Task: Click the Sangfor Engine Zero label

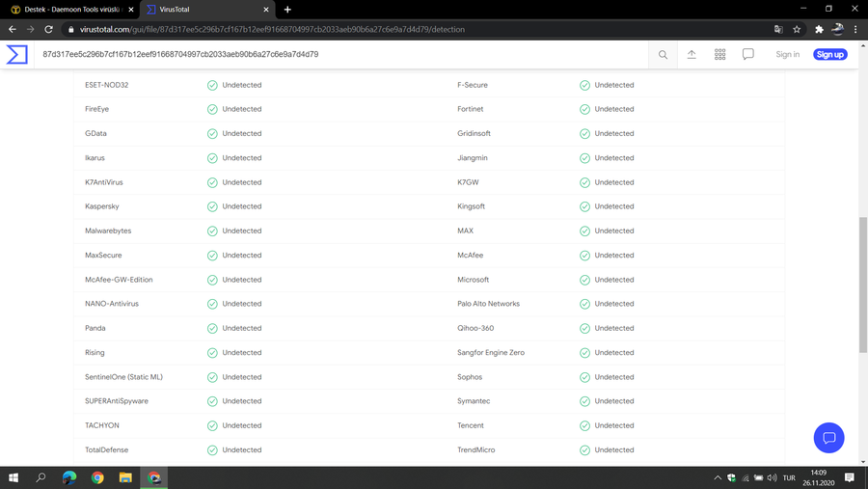Action: [x=491, y=353]
